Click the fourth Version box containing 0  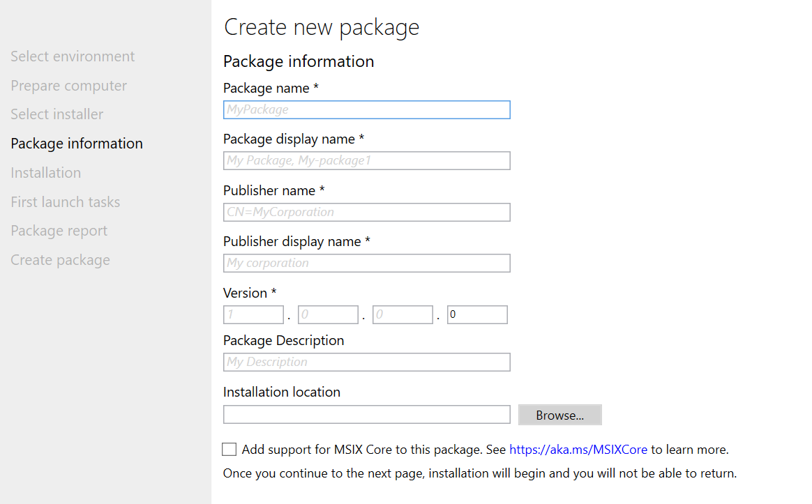477,314
